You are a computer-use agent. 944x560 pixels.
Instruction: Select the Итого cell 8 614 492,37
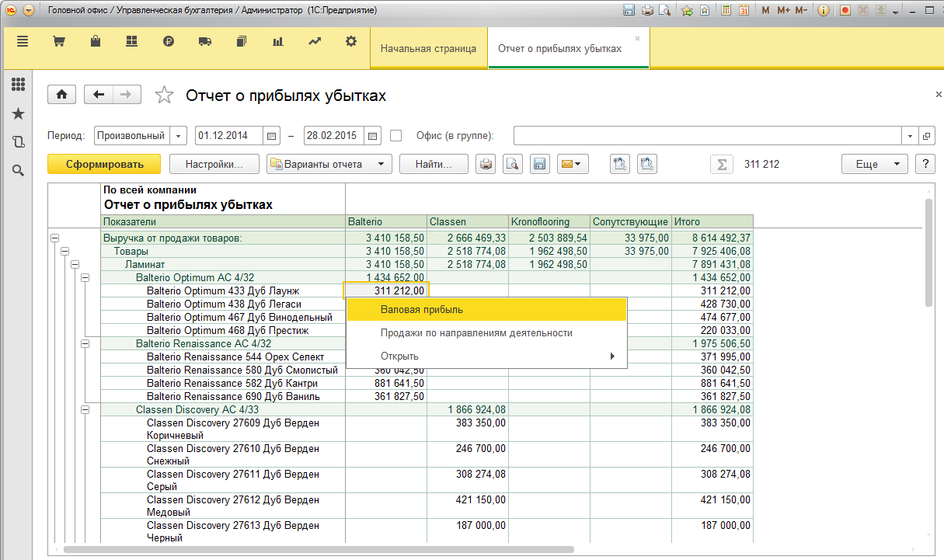click(712, 238)
